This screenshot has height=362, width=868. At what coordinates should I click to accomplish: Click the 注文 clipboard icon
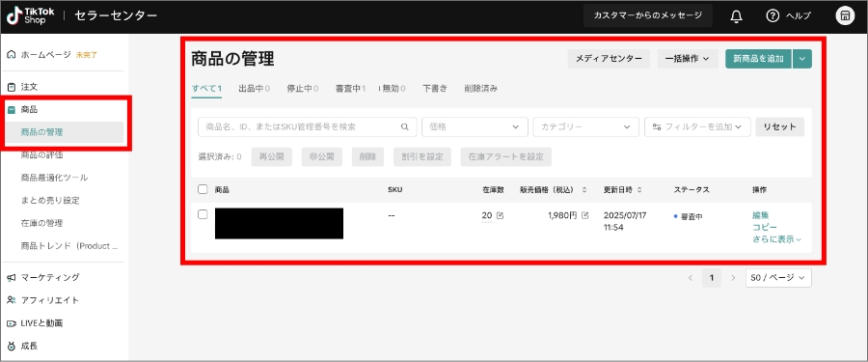(12, 87)
